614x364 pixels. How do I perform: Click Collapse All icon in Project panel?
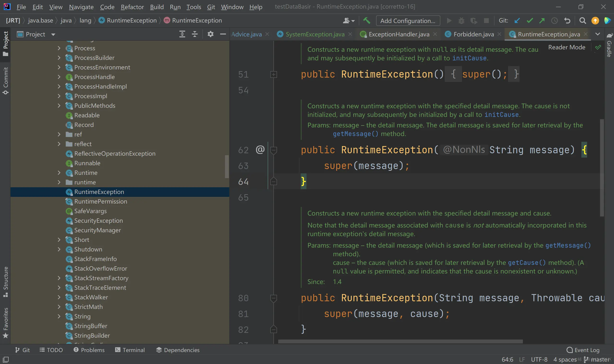195,34
